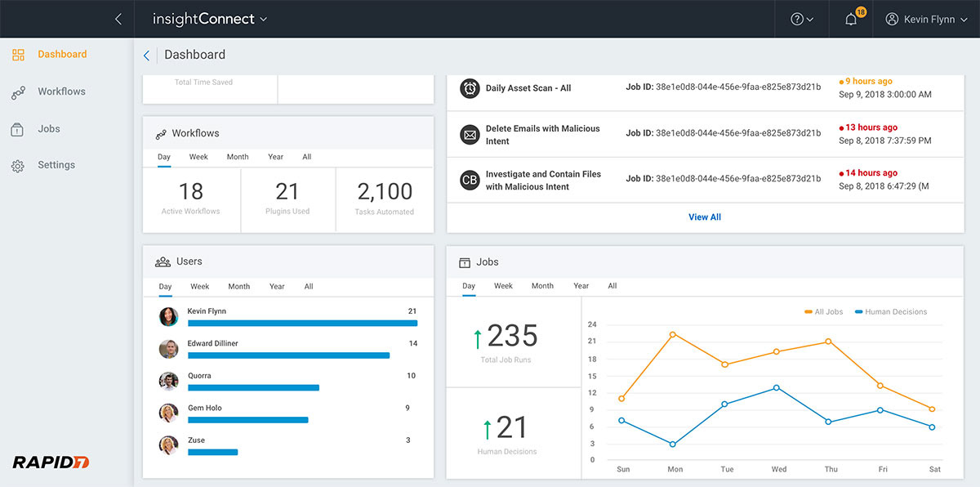Image resolution: width=980 pixels, height=487 pixels.
Task: Select the All tab in Jobs panel
Action: click(x=612, y=286)
